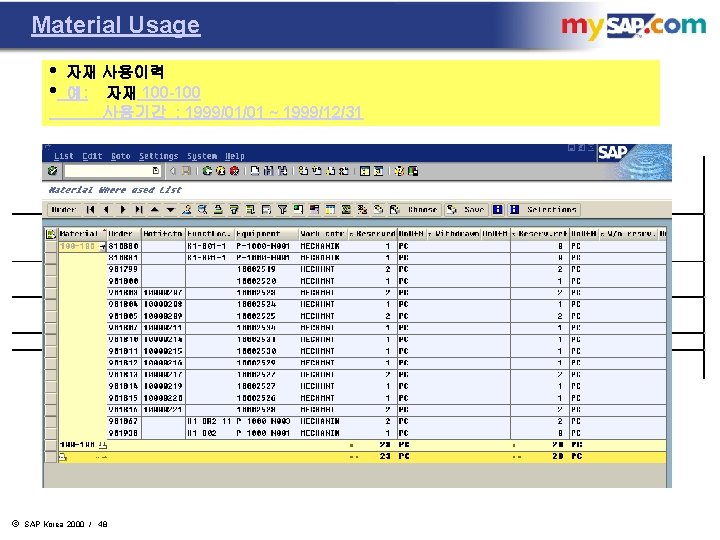
Task: Click the Previous Page icon in standard toolbar
Action: pyautogui.click(x=317, y=171)
